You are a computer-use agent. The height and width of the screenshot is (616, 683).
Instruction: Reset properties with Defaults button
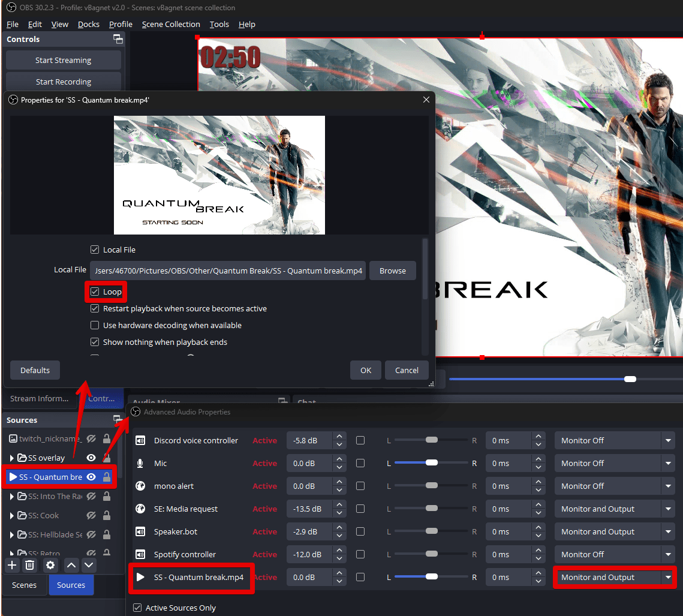pos(35,370)
